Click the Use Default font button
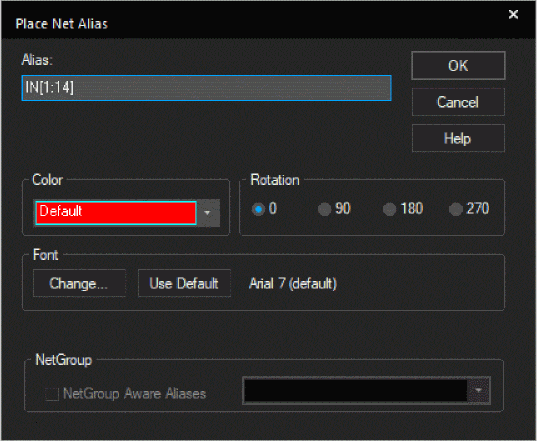Image resolution: width=537 pixels, height=441 pixels. coord(184,283)
